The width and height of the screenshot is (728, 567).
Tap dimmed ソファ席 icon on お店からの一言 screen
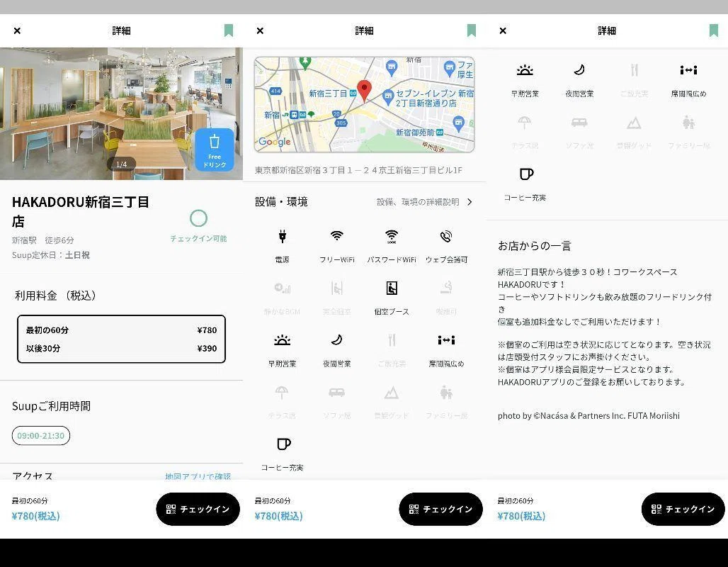579,123
